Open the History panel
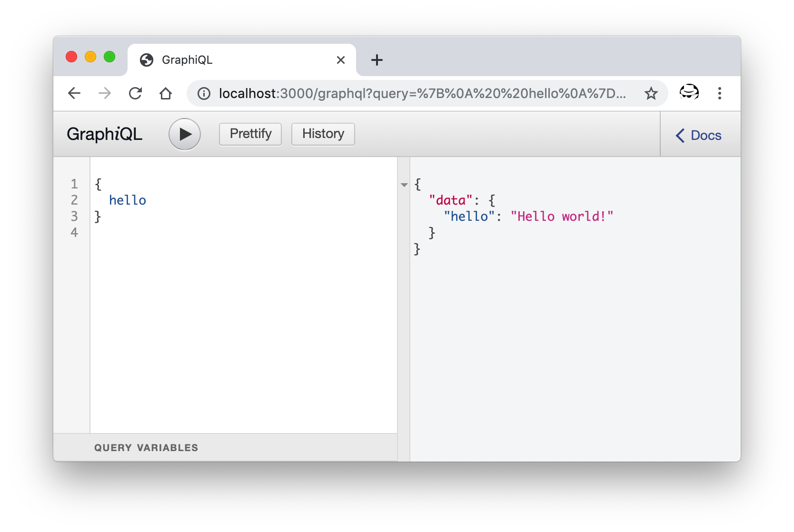The image size is (794, 532). 323,134
